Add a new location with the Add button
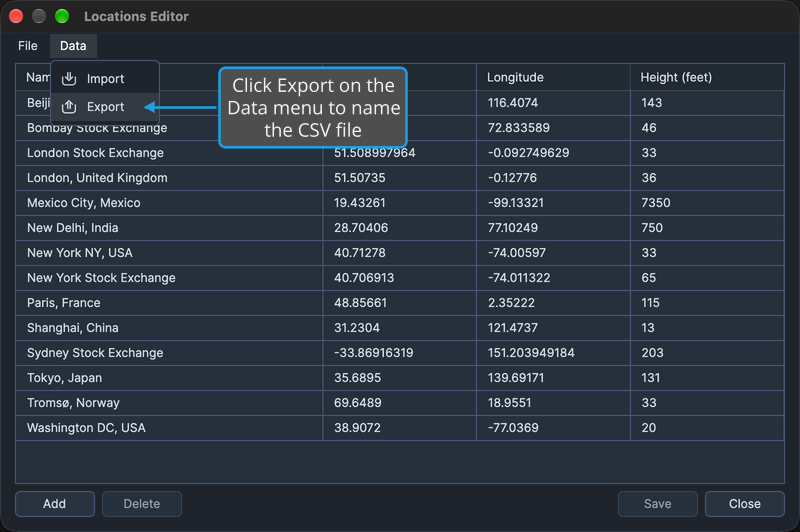The image size is (800, 532). 55,504
